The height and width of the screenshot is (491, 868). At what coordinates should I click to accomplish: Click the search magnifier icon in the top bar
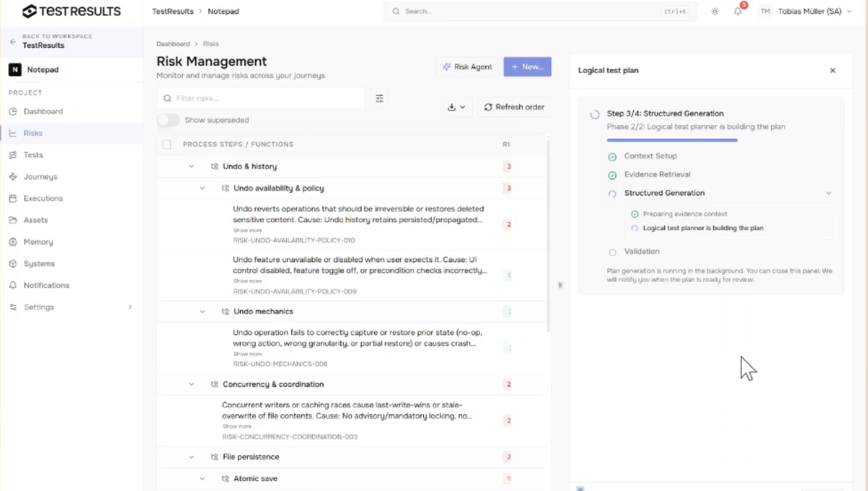coord(396,11)
